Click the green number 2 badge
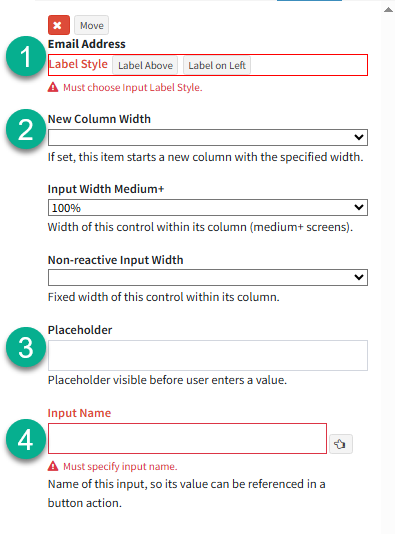This screenshot has height=534, width=395. click(x=26, y=129)
